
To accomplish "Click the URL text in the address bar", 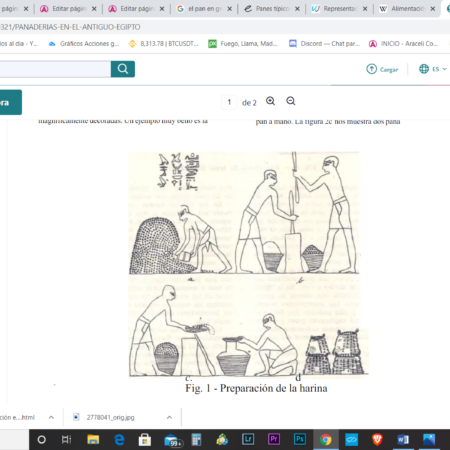I will point(70,27).
